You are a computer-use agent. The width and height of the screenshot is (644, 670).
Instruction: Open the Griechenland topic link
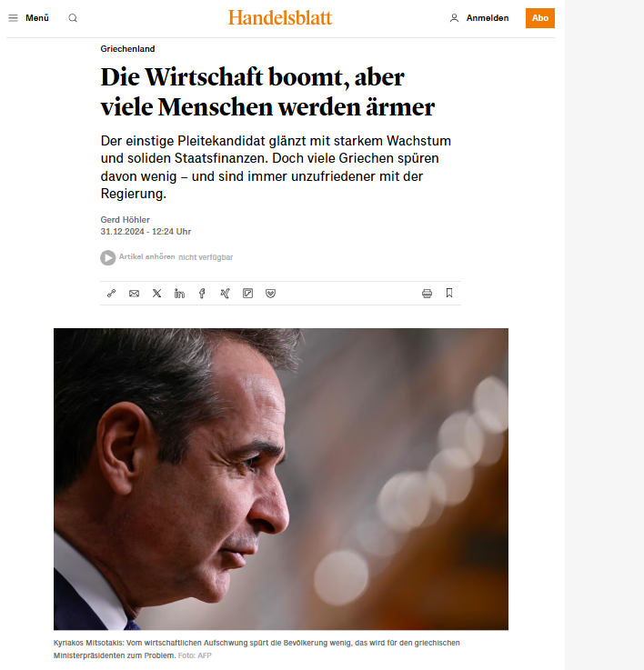[x=127, y=49]
